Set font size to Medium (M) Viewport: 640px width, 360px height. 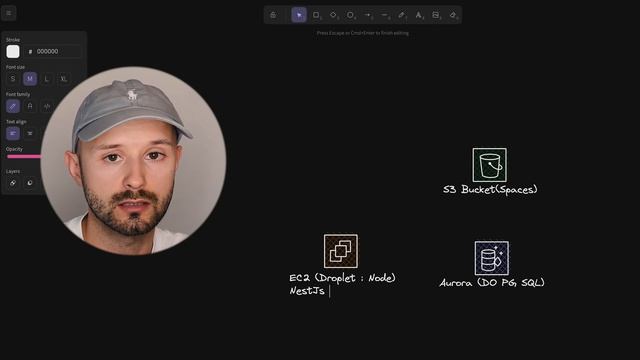(30, 79)
